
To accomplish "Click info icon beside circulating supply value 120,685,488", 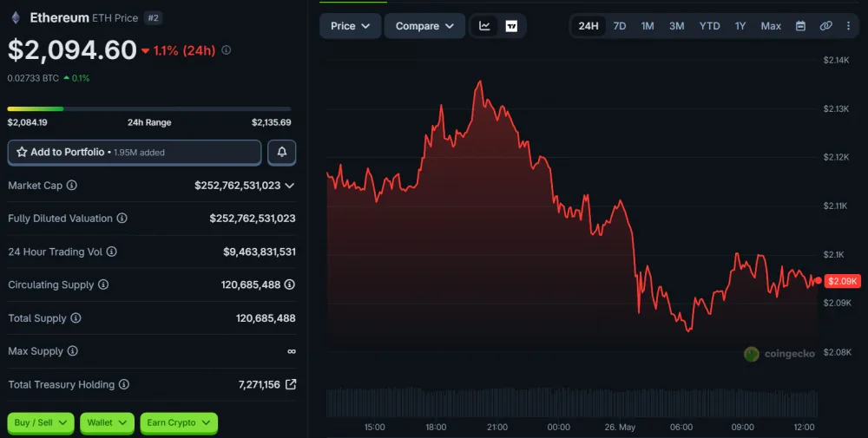I will coord(290,284).
